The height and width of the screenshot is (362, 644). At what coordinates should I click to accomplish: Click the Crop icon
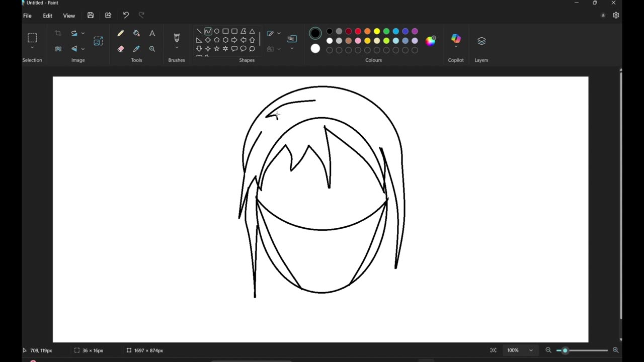click(58, 33)
